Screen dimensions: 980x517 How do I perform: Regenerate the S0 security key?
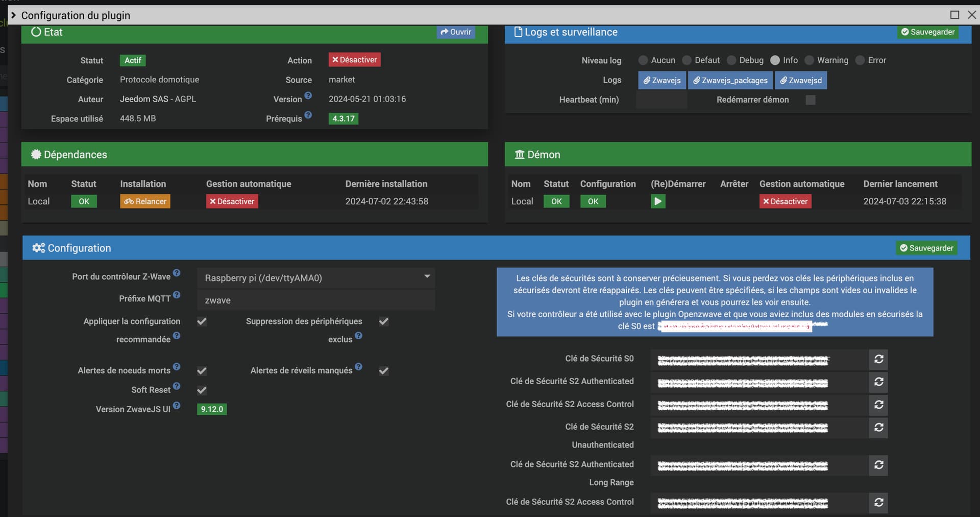tap(878, 359)
